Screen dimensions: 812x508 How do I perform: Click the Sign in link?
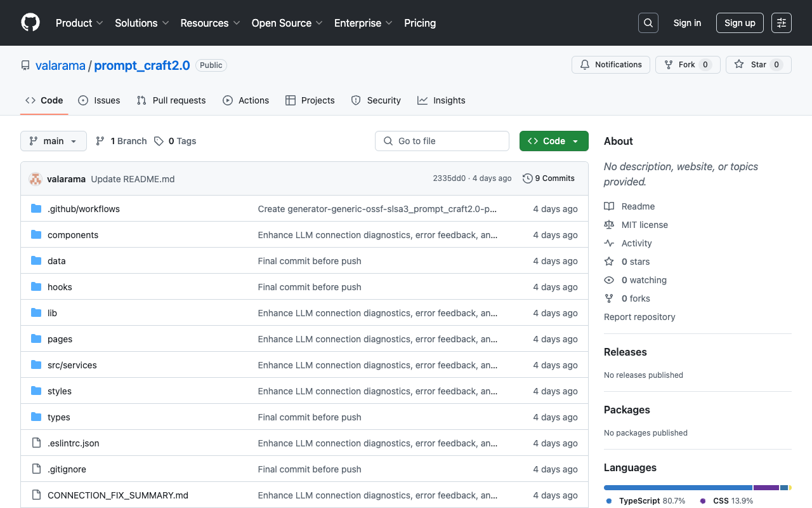coord(687,23)
